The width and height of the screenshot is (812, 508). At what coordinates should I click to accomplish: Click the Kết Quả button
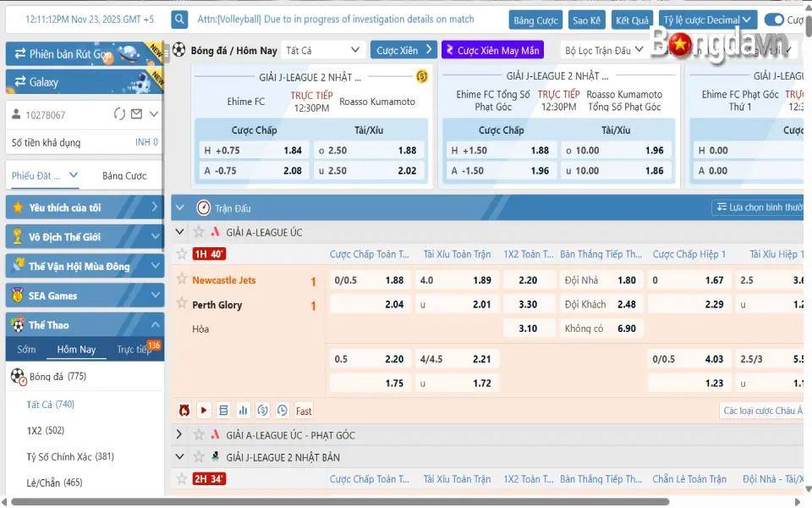(x=632, y=19)
